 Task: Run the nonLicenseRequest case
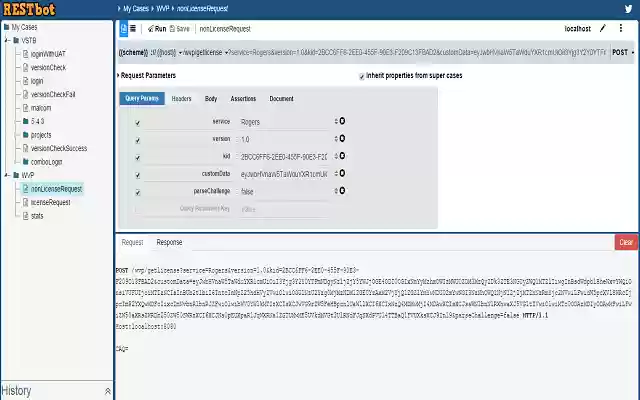(157, 29)
